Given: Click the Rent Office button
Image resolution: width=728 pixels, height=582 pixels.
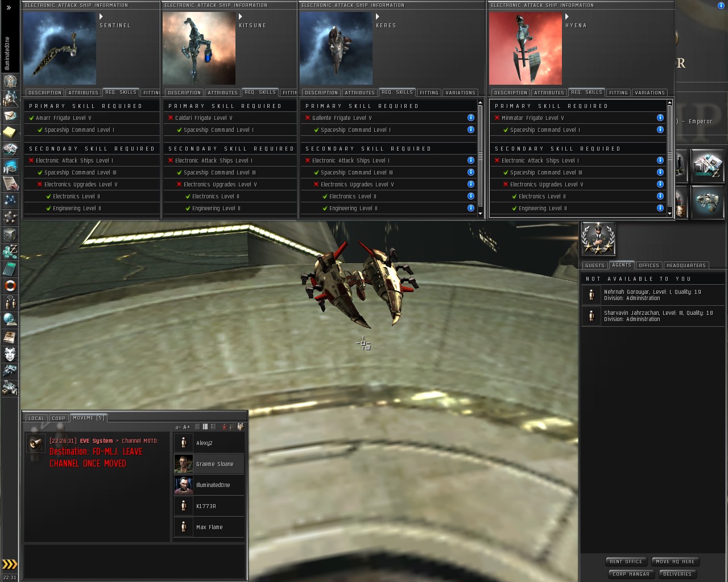Looking at the screenshot, I should coord(626,562).
